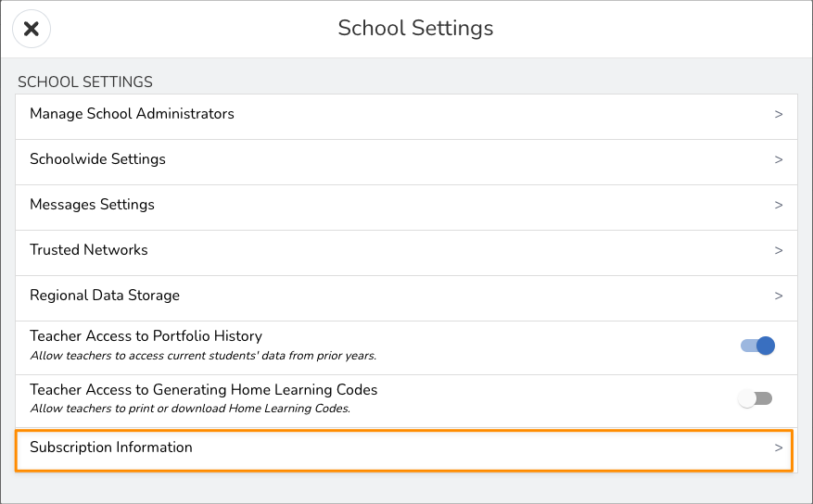Open Trusted Networks settings
Screen dimensions: 813x504
pos(89,250)
